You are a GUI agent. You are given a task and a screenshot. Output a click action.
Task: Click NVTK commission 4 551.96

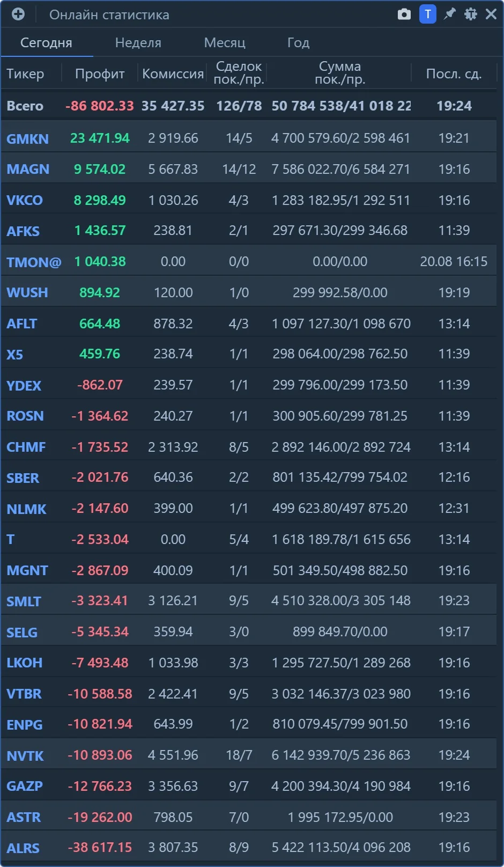(173, 755)
